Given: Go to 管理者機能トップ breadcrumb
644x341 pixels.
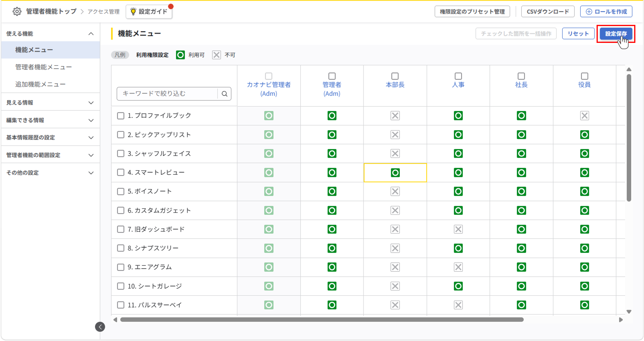Looking at the screenshot, I should 51,11.
